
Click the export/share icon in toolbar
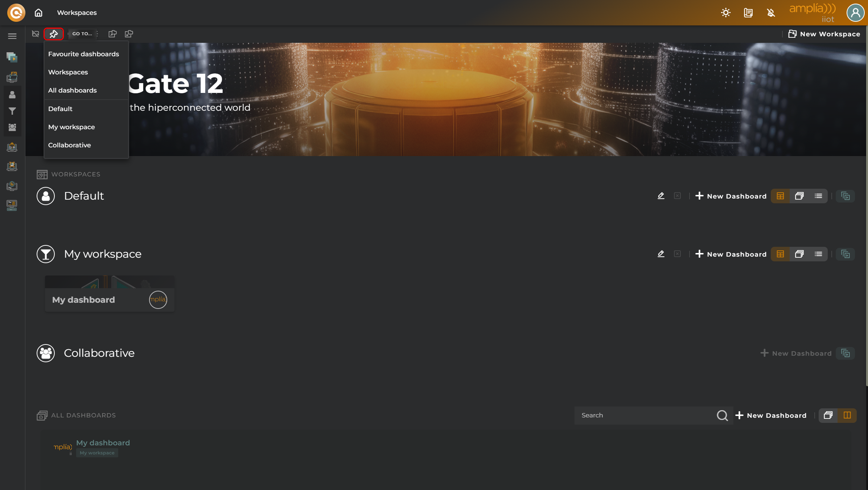pos(113,33)
